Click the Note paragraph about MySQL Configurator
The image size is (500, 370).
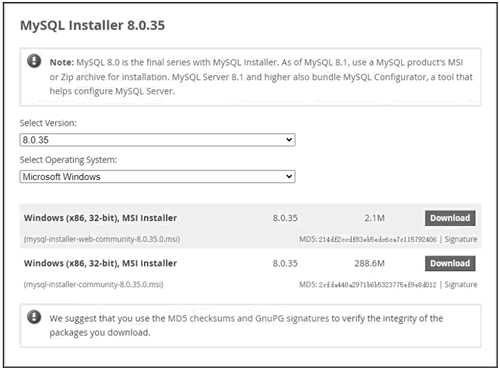click(x=261, y=77)
